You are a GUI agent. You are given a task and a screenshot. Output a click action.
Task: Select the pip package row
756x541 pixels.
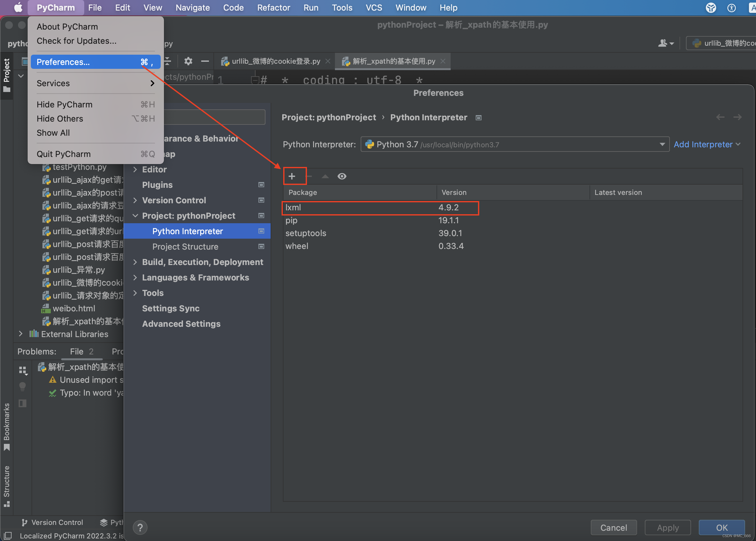(513, 220)
